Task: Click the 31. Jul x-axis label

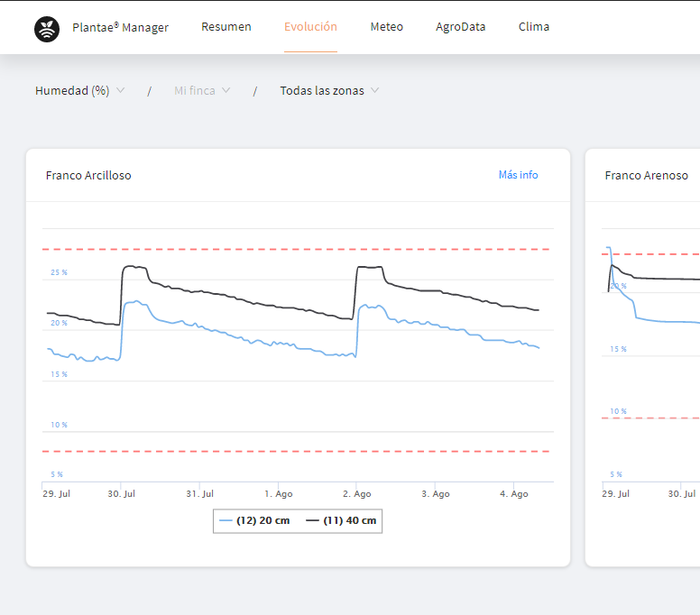Action: coord(199,494)
